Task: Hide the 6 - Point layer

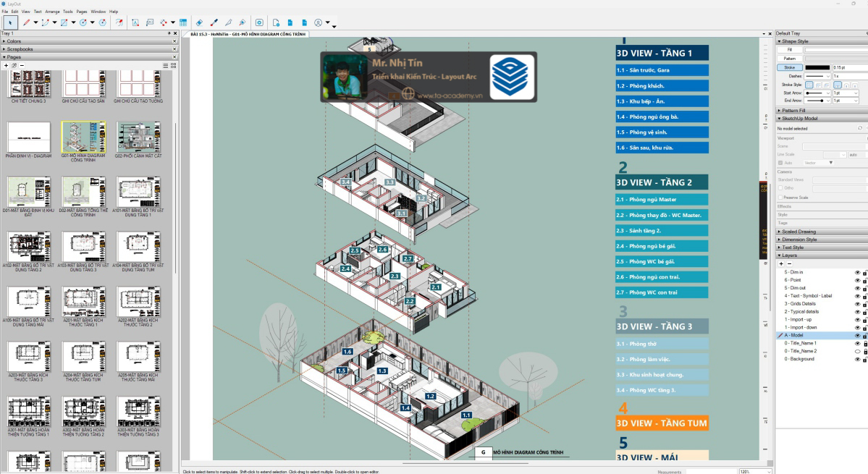Action: click(x=857, y=280)
